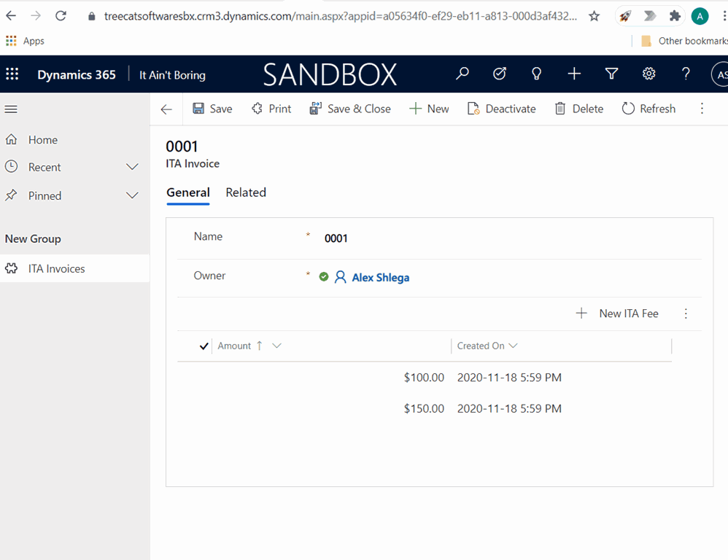Click the New ITA Fee button
The height and width of the screenshot is (560, 728).
[618, 313]
